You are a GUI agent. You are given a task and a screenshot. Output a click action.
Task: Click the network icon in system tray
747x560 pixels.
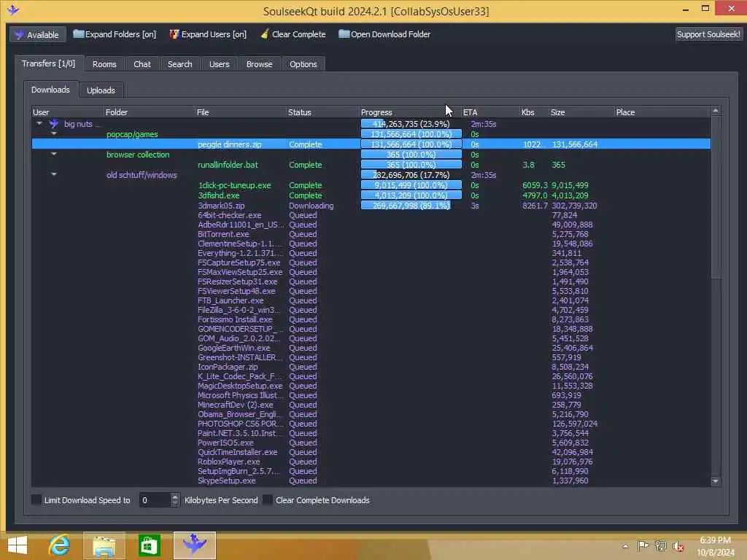coord(661,545)
